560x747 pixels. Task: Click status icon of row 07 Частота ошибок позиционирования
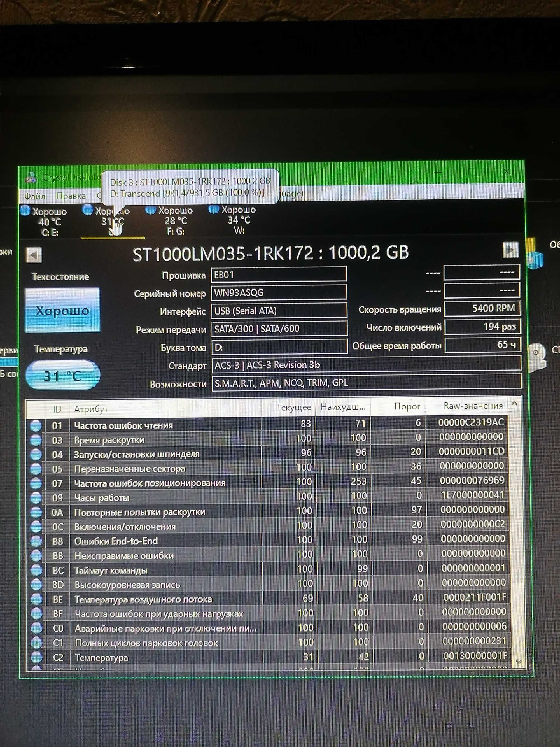tap(36, 483)
